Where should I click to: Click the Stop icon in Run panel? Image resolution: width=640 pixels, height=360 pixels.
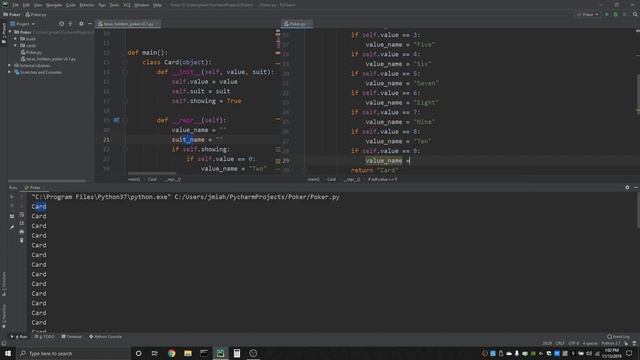tap(12, 206)
